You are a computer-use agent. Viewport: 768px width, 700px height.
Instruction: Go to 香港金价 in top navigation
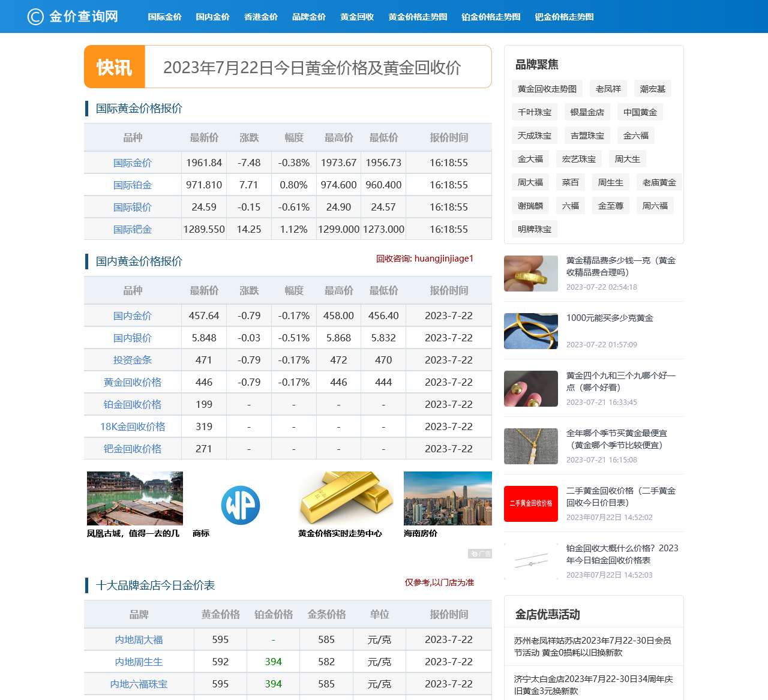pyautogui.click(x=260, y=17)
